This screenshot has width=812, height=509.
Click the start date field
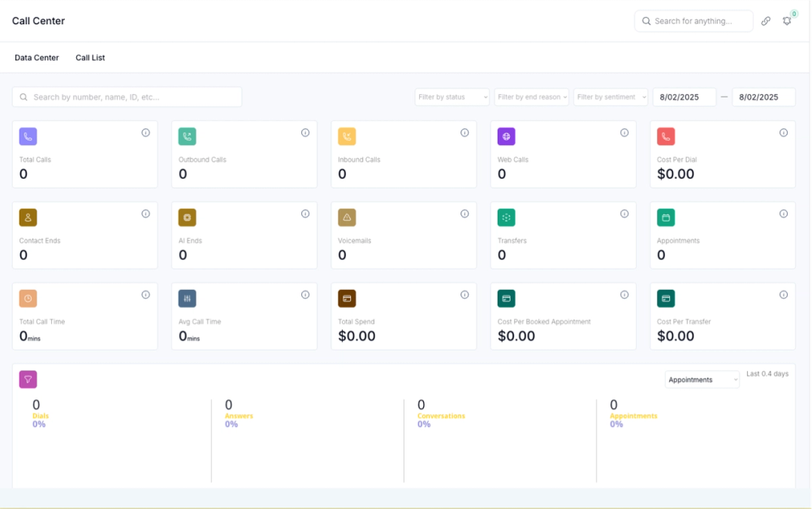click(685, 97)
